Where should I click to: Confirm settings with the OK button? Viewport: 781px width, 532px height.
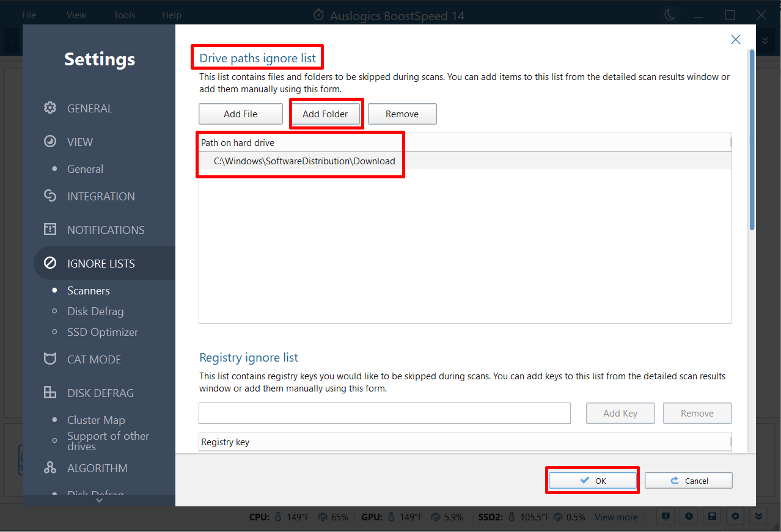(592, 481)
